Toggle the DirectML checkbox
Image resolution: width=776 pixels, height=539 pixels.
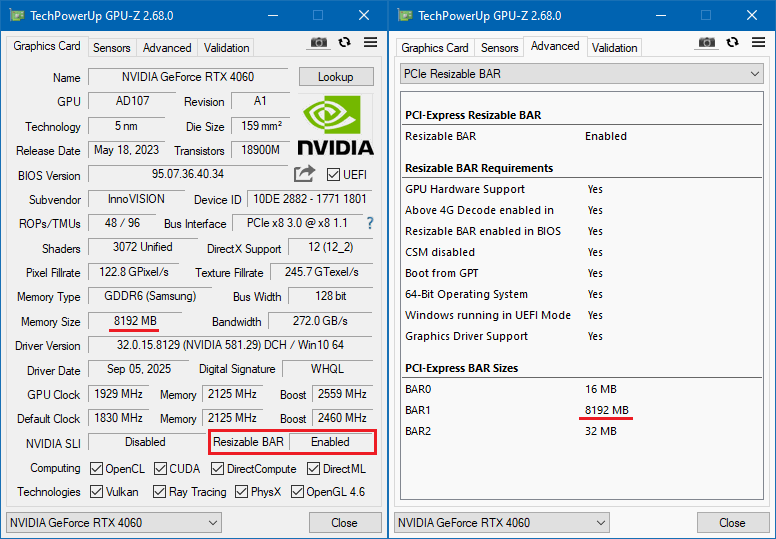tap(313, 469)
